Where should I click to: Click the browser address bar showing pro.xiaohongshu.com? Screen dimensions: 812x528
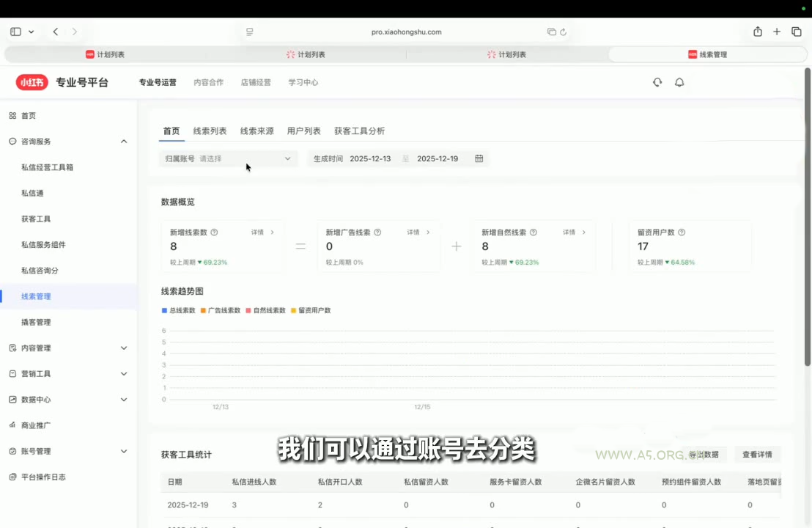[x=406, y=32]
